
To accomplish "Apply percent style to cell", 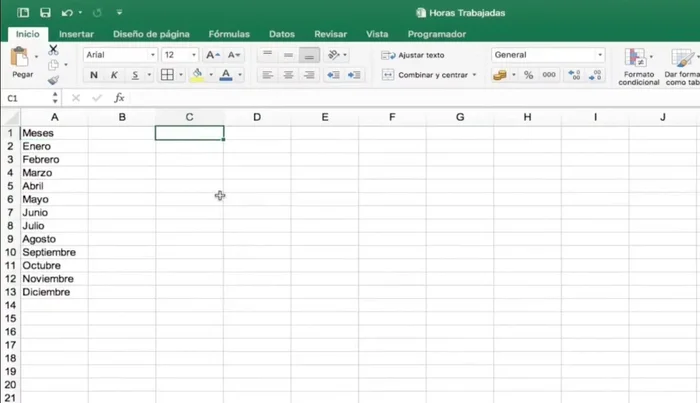I will [x=528, y=75].
